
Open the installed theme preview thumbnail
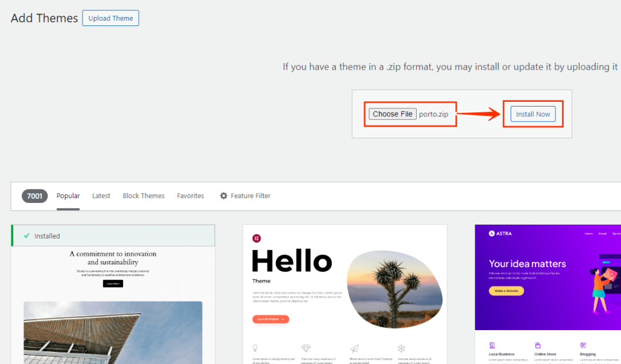pyautogui.click(x=113, y=305)
